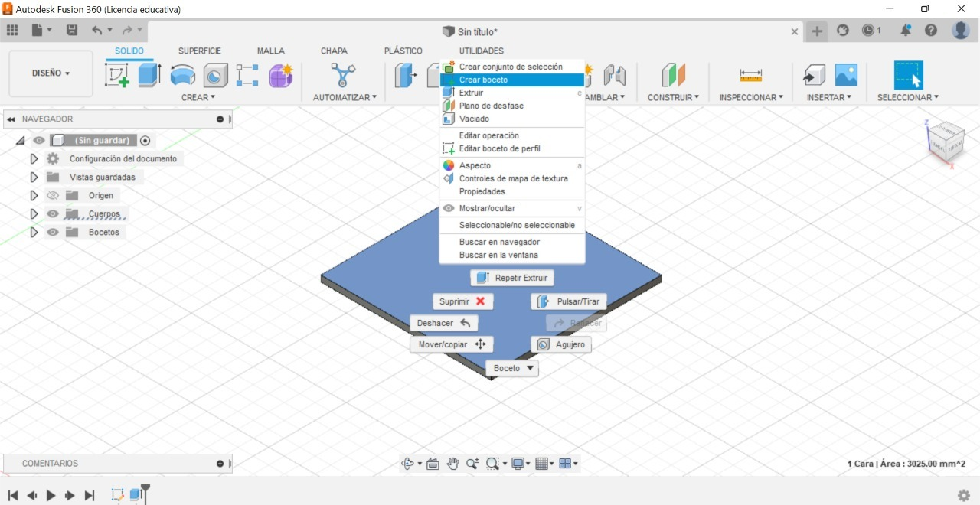Toggle visibility eye of Origen folder

pyautogui.click(x=53, y=195)
